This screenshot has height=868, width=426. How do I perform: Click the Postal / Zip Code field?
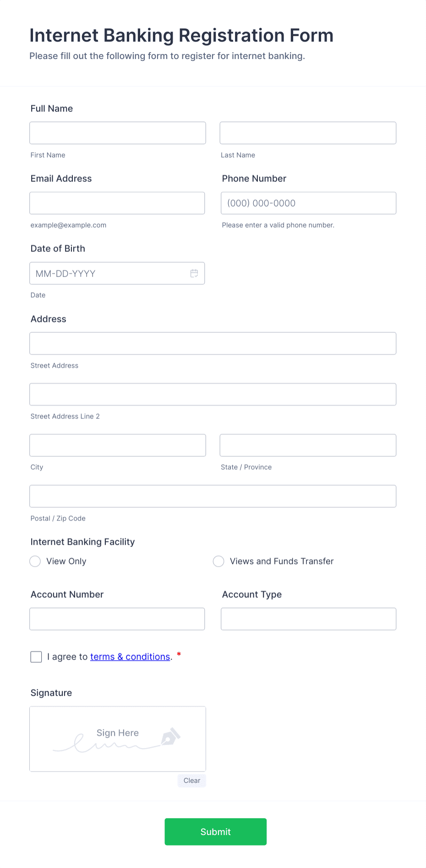[213, 496]
